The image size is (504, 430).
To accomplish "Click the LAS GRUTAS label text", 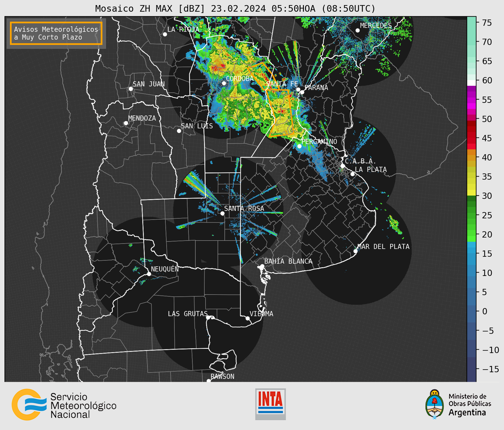I will click(188, 314).
